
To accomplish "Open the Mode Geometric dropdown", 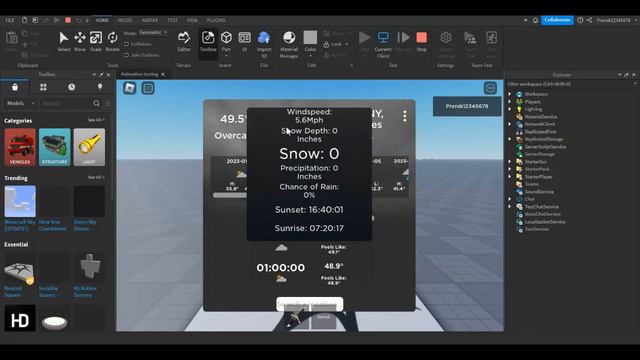I will [x=153, y=32].
